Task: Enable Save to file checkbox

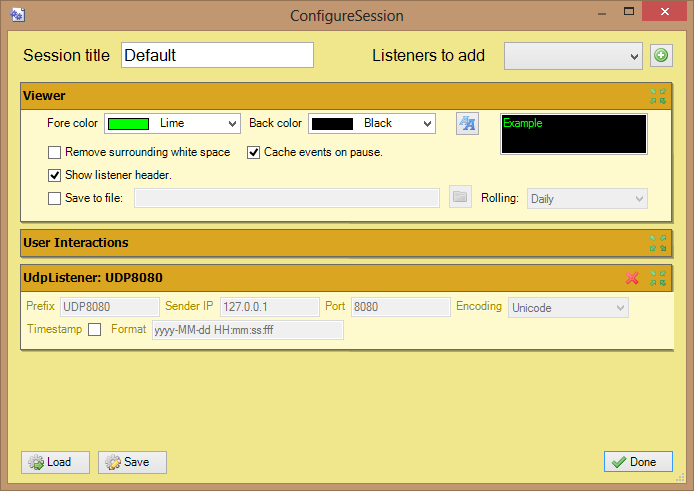Action: click(54, 198)
